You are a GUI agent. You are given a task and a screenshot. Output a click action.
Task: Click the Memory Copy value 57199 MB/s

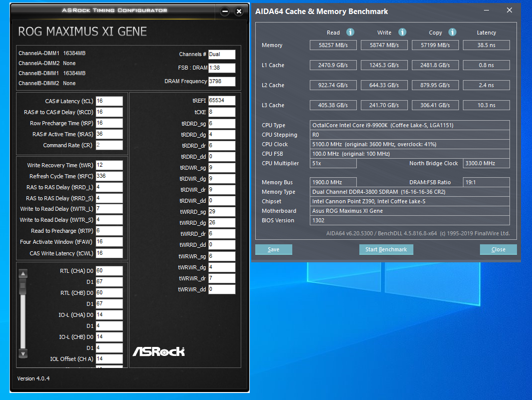(435, 45)
